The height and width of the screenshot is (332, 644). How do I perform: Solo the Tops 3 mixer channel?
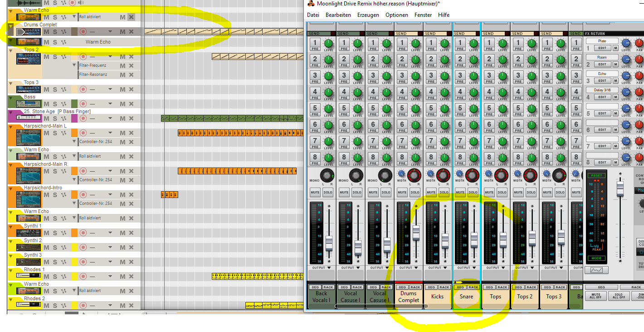click(560, 192)
